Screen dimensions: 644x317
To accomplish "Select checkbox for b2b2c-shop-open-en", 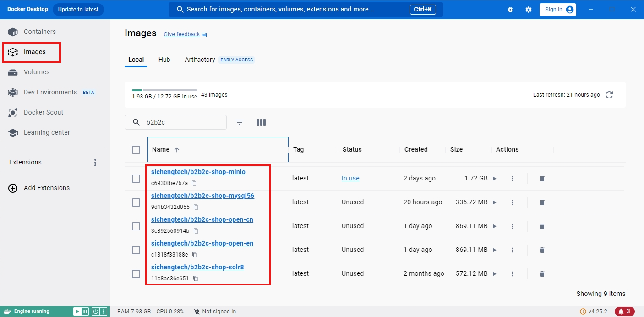I will click(x=136, y=250).
